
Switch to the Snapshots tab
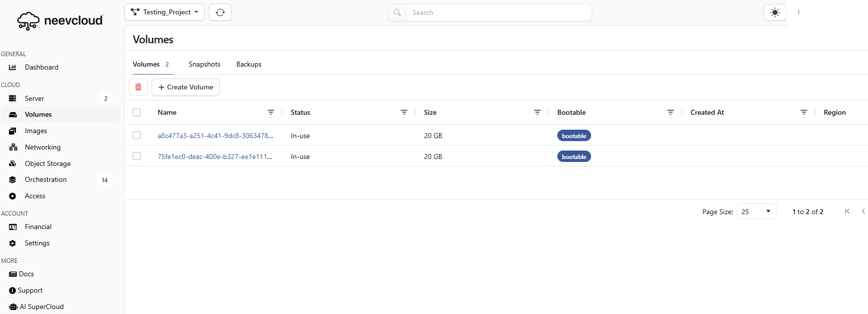(x=204, y=64)
